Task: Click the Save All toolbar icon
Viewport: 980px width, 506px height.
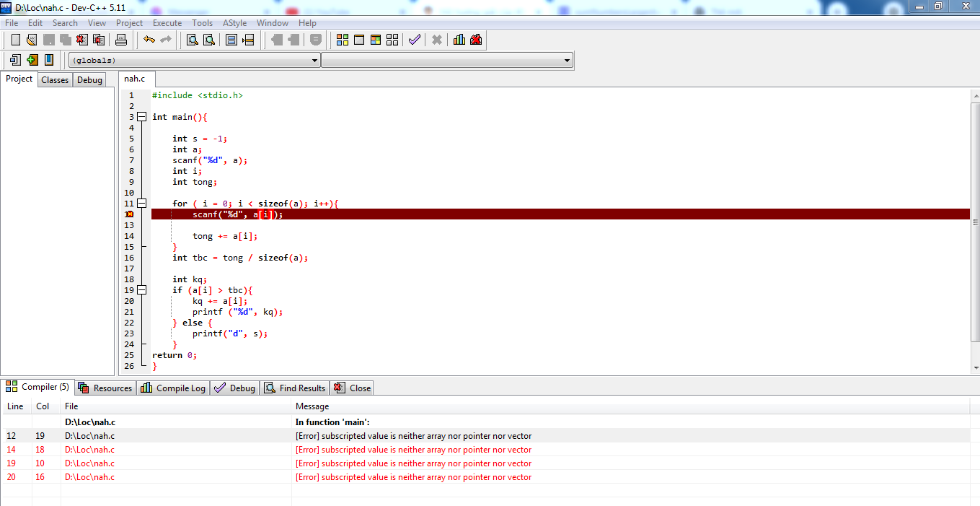Action: click(66, 40)
